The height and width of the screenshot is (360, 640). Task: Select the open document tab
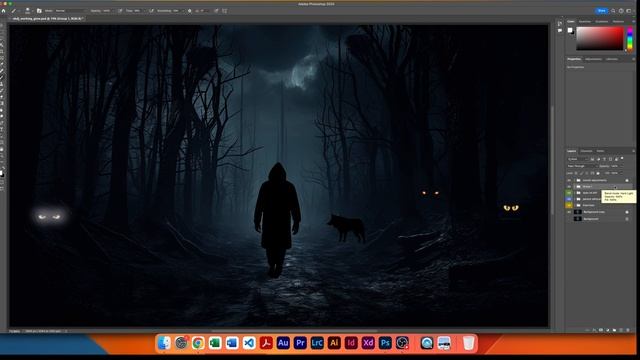tap(47, 19)
